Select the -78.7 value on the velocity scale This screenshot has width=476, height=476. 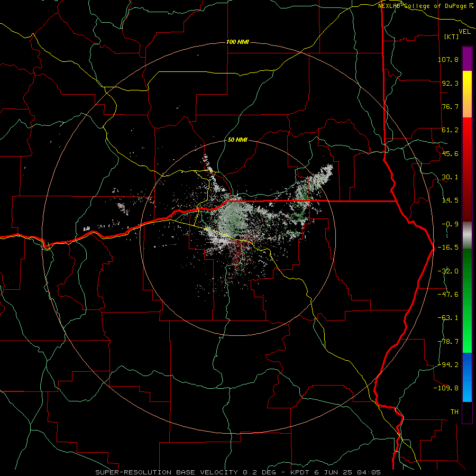[448, 342]
